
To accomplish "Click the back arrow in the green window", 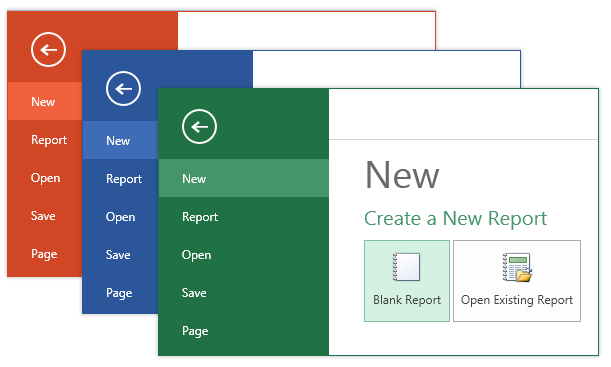I will click(199, 127).
